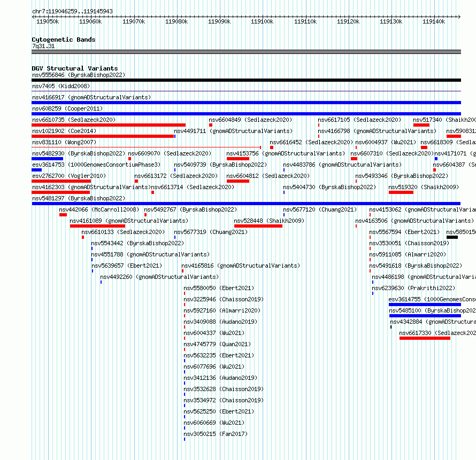Select nsv3532628 (Chaisson2019) label
This screenshot has width=476, height=460.
(224, 389)
